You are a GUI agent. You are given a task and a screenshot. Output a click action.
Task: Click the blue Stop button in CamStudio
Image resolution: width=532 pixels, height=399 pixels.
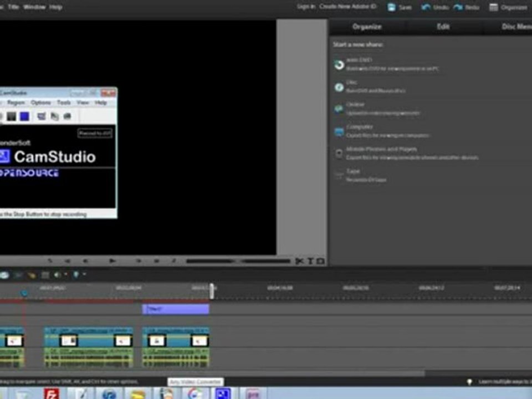24,116
